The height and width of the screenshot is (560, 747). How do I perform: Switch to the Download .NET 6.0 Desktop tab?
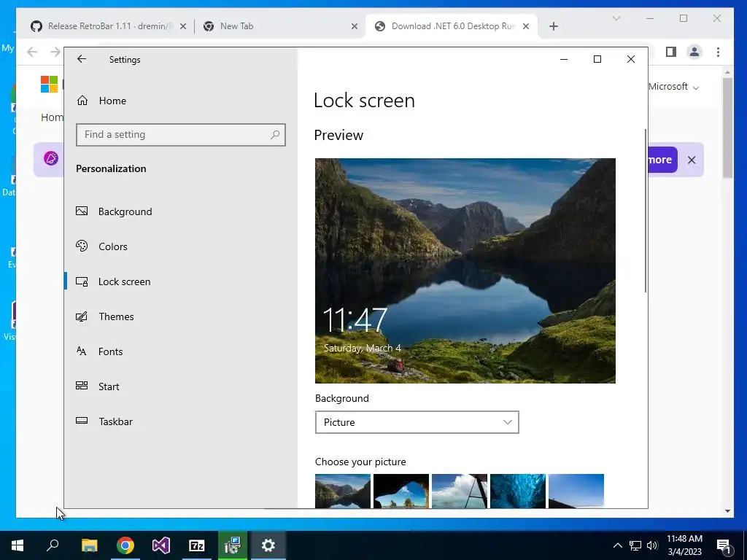click(451, 26)
